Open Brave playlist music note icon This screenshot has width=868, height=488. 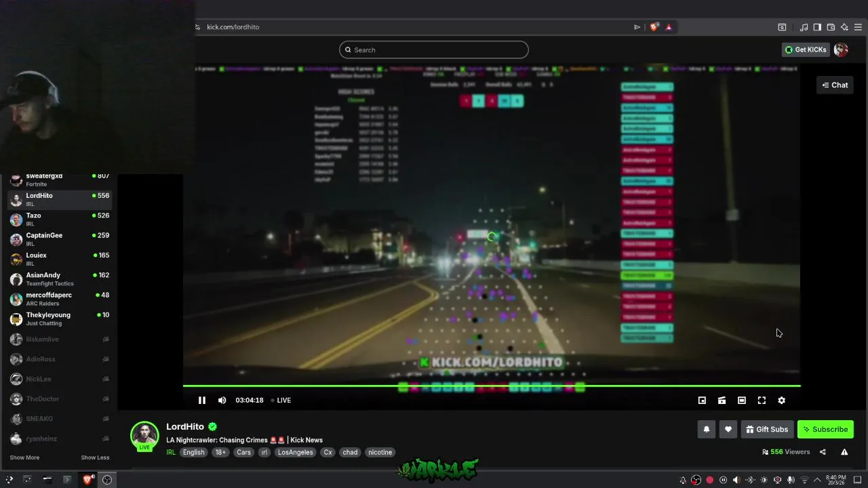804,27
